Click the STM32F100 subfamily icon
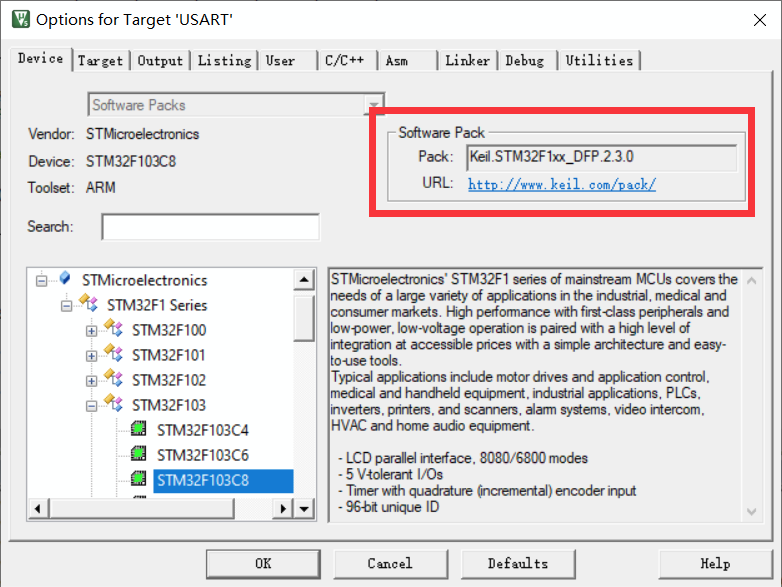Image resolution: width=782 pixels, height=587 pixels. (113, 328)
